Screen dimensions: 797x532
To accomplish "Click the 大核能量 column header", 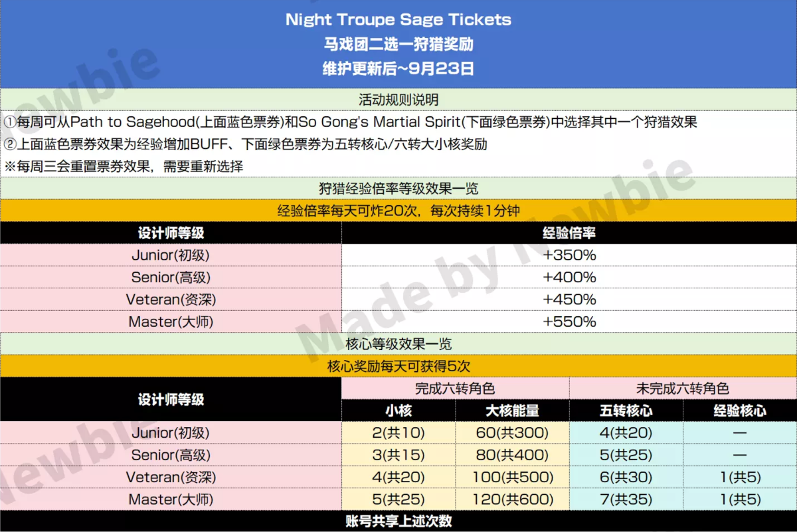I will click(512, 410).
